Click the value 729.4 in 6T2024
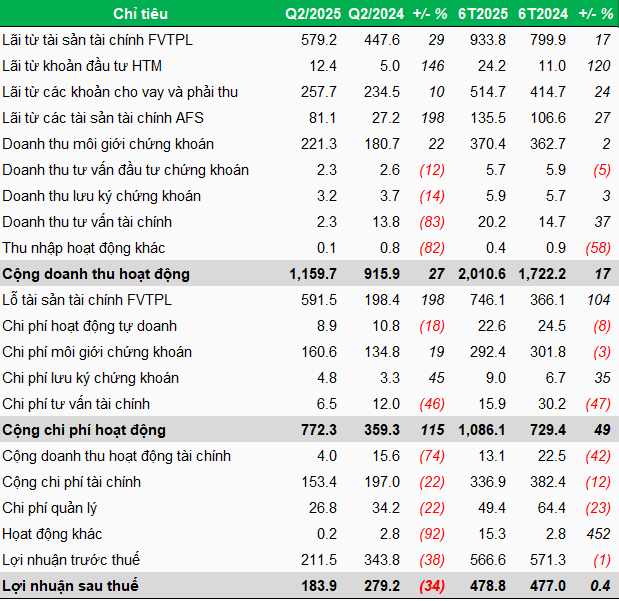This screenshot has height=601, width=619. pos(548,430)
